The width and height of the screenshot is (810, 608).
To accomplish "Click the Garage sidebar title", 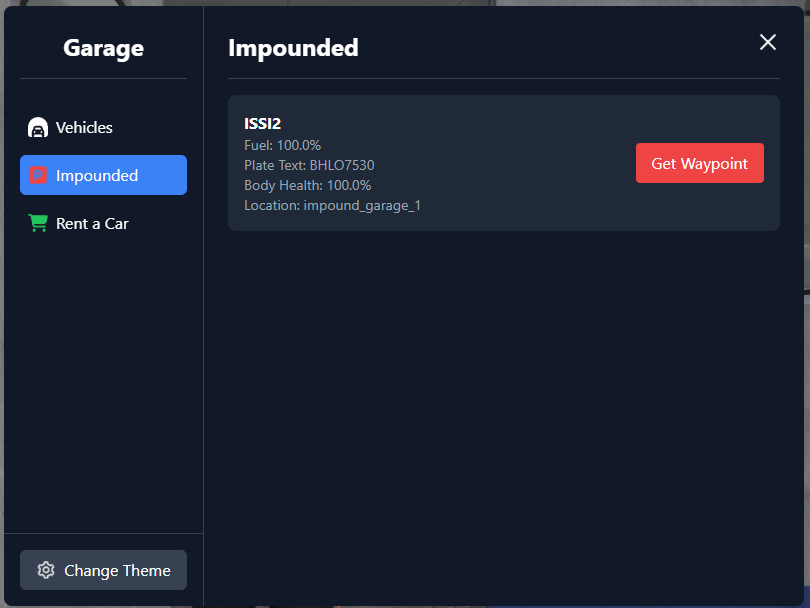I will pyautogui.click(x=103, y=48).
